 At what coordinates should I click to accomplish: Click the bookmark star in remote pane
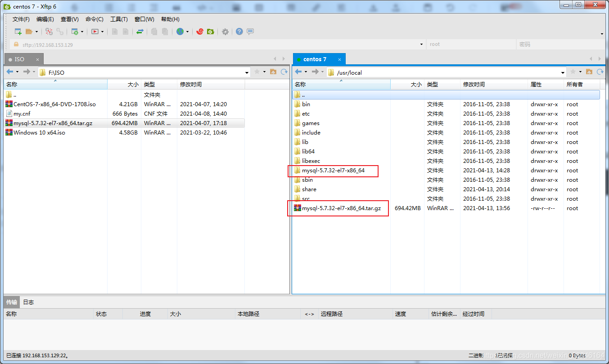[573, 72]
